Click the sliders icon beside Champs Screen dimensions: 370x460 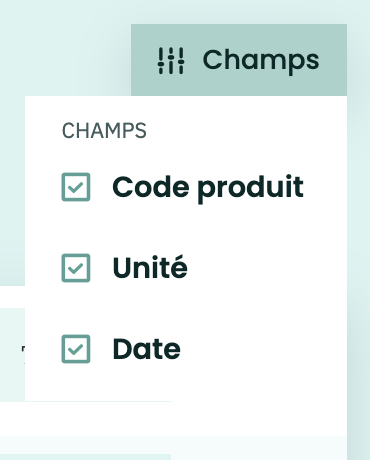(x=171, y=60)
